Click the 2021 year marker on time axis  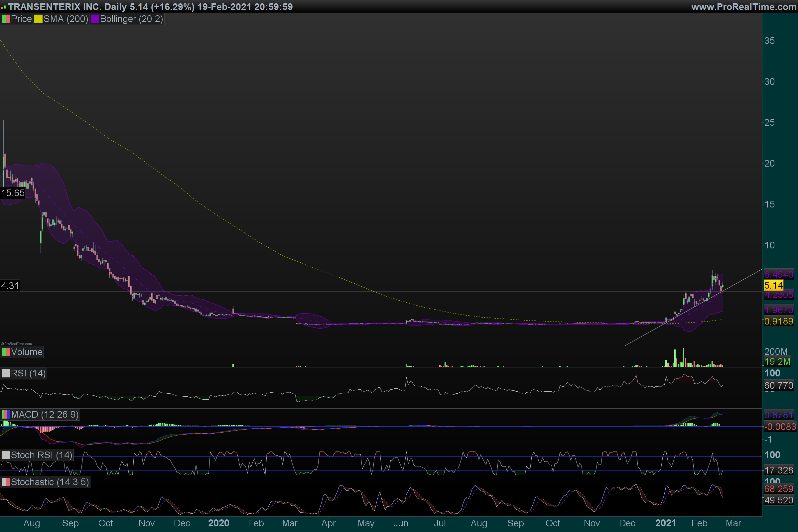point(665,523)
